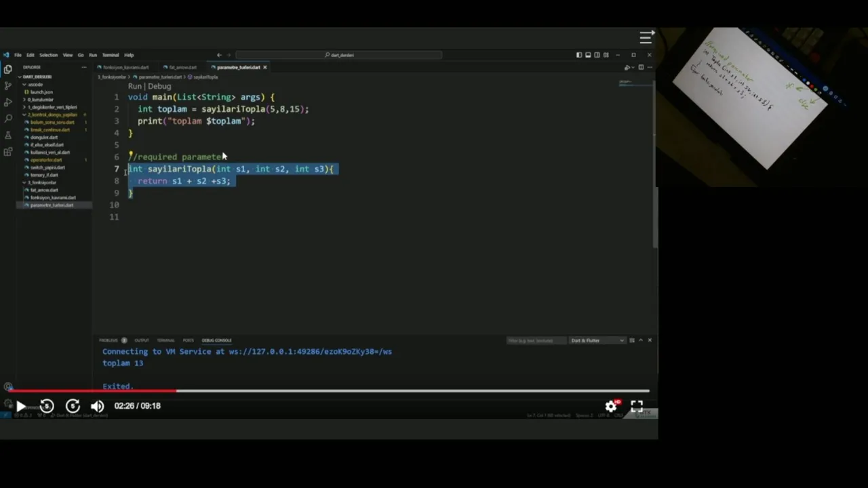Open bolum_sonu_soru.dart file

[x=52, y=122]
